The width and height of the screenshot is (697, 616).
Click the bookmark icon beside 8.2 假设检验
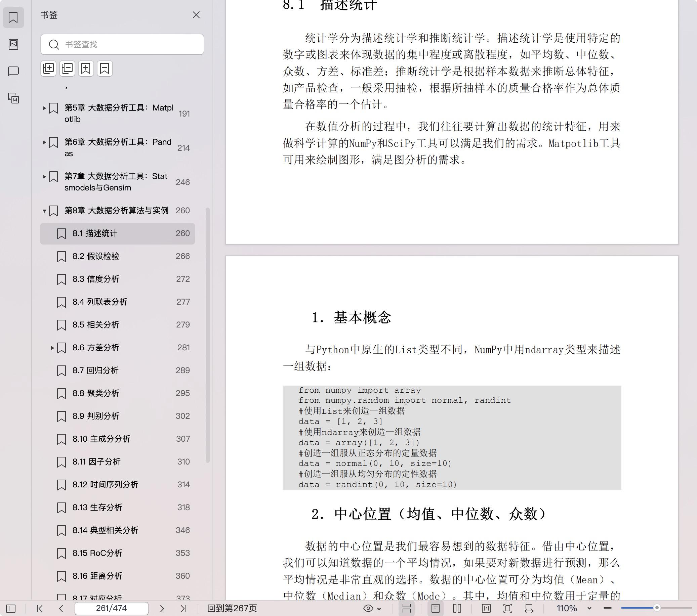point(61,257)
